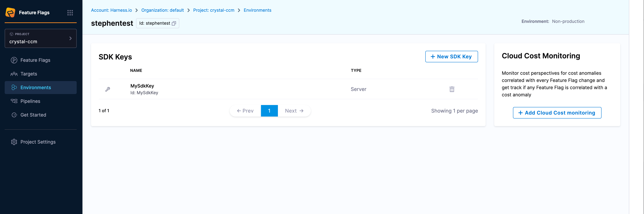Open the Project Settings gear icon
644x214 pixels.
coord(14,142)
